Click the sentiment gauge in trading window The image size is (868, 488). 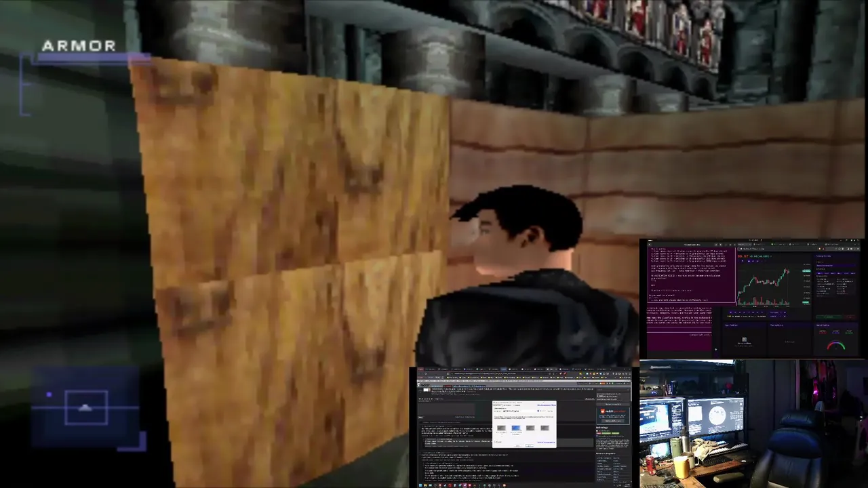(836, 345)
